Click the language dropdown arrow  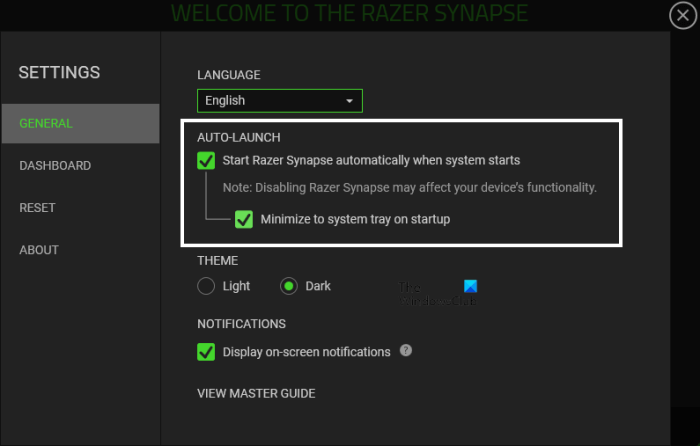[349, 101]
